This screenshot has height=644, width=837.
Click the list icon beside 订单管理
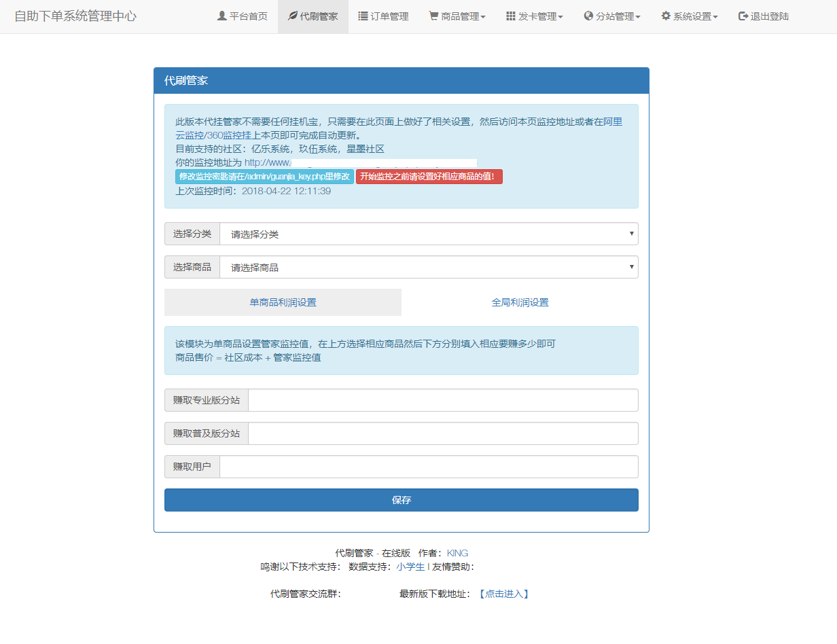click(x=363, y=16)
